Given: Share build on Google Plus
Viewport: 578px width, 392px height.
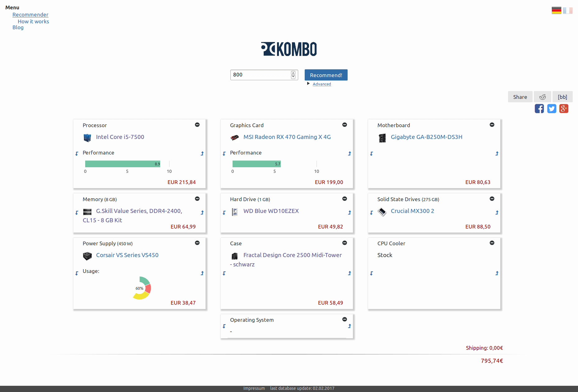Looking at the screenshot, I should pyautogui.click(x=564, y=108).
